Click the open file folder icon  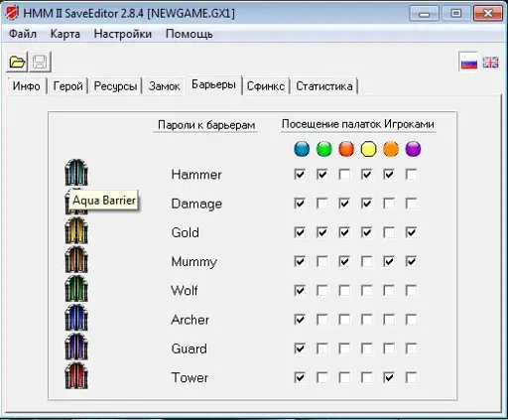coord(17,62)
